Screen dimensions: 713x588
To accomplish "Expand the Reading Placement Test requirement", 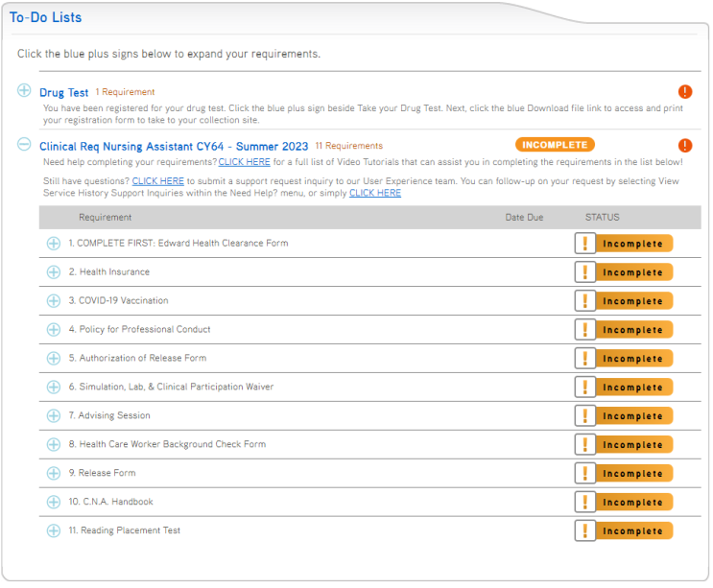I will click(54, 530).
